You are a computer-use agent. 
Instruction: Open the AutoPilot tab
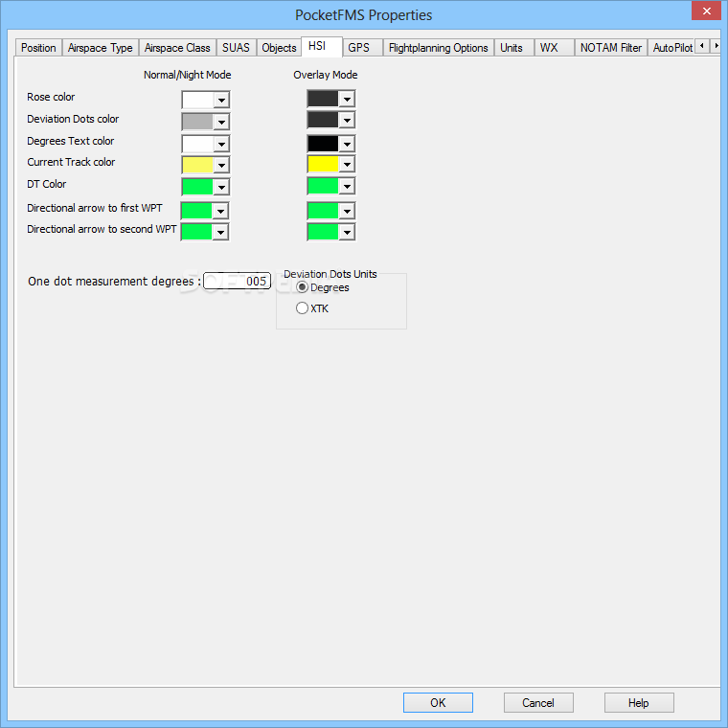672,48
